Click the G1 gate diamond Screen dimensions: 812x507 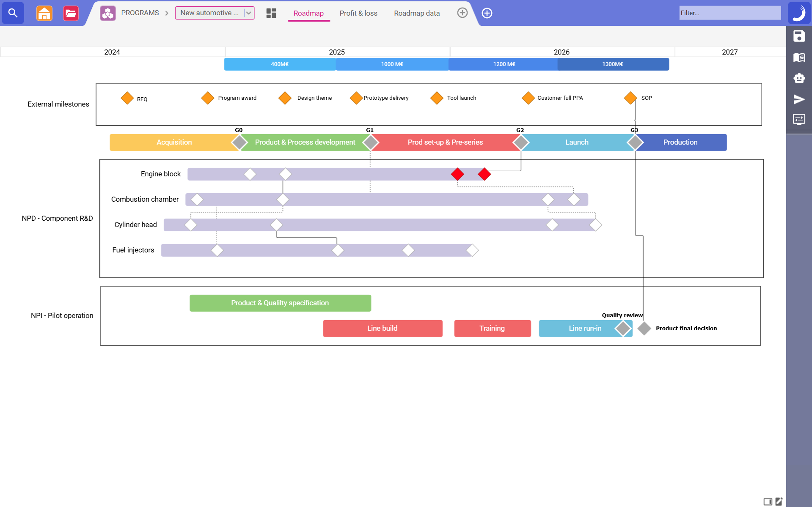(x=371, y=143)
